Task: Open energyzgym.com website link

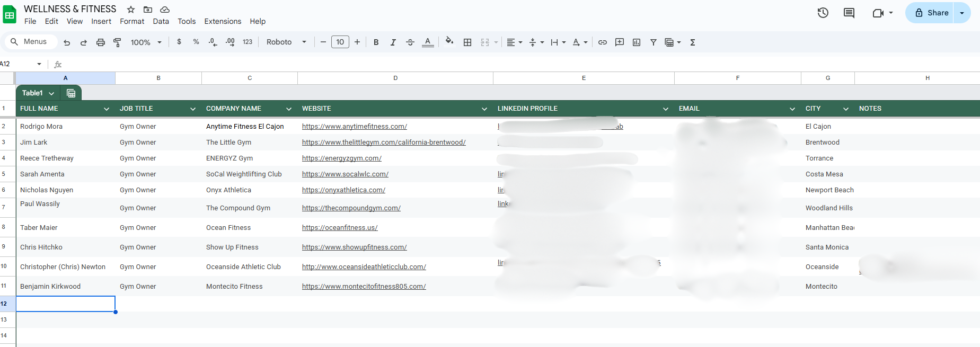Action: [x=342, y=158]
